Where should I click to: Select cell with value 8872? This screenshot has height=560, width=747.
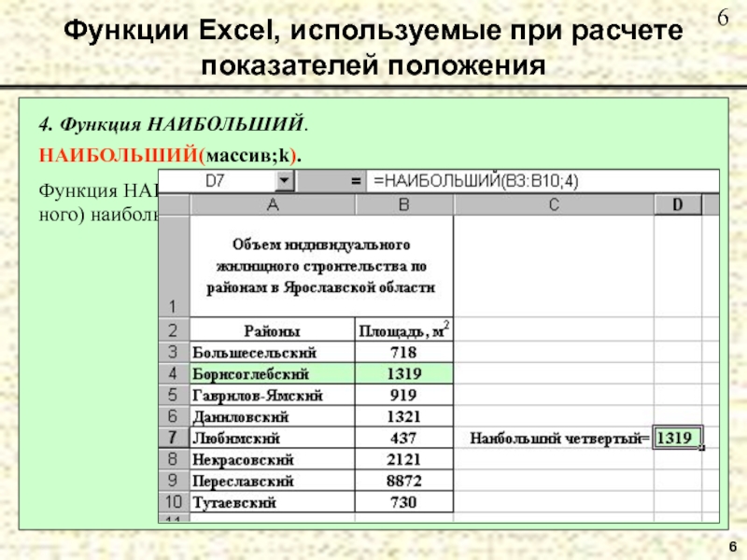click(404, 481)
